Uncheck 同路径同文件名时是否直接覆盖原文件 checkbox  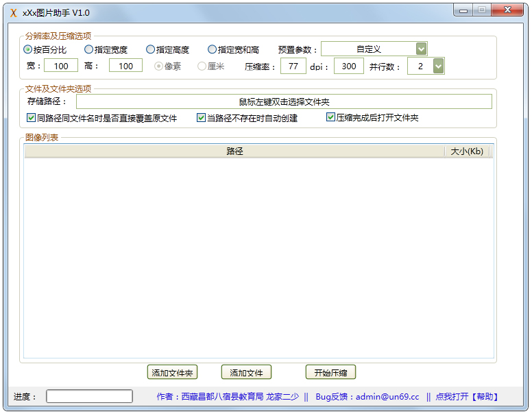click(32, 118)
